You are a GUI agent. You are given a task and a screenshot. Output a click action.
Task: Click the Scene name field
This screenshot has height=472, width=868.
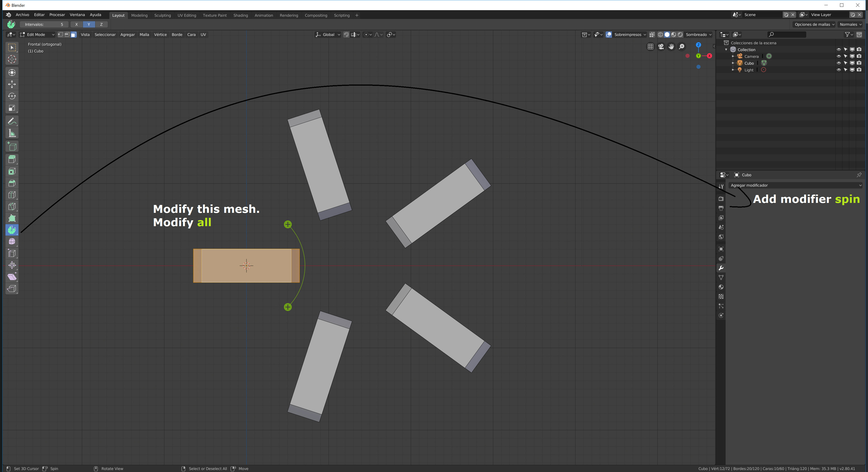click(762, 15)
